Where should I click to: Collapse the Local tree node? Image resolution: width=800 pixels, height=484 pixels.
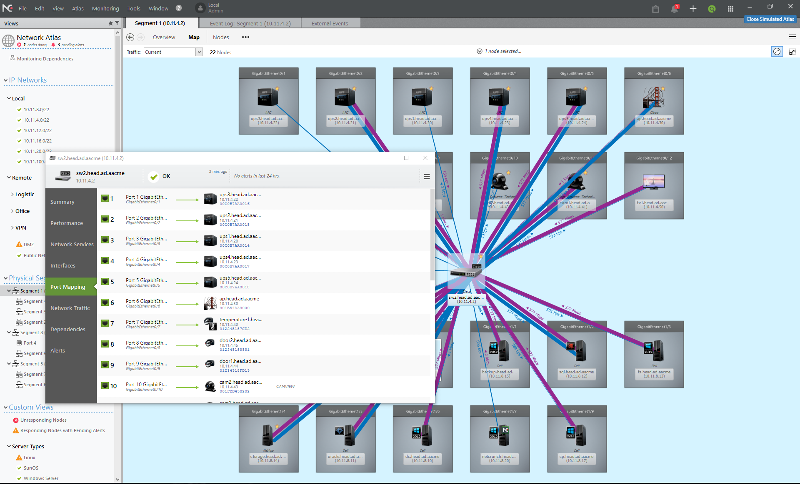(x=9, y=98)
